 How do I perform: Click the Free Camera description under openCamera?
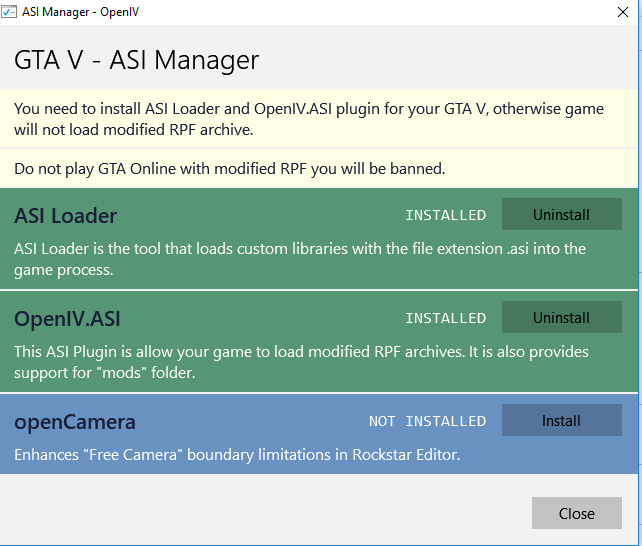237,455
